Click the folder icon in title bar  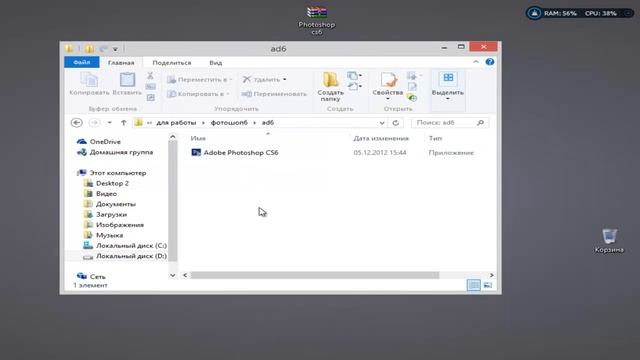69,49
